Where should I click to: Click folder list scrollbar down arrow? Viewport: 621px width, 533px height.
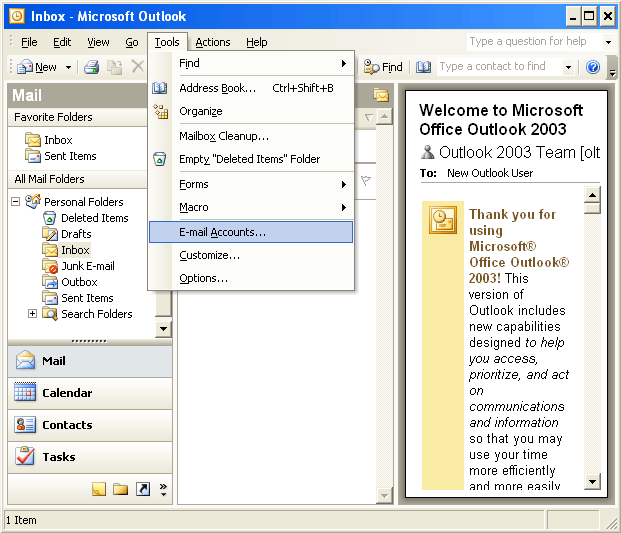(x=164, y=329)
